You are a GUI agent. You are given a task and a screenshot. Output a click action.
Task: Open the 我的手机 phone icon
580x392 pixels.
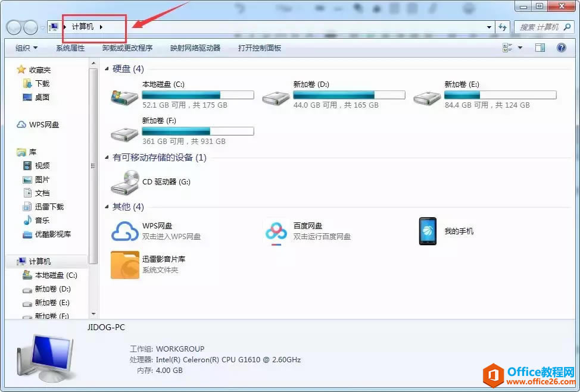(428, 231)
